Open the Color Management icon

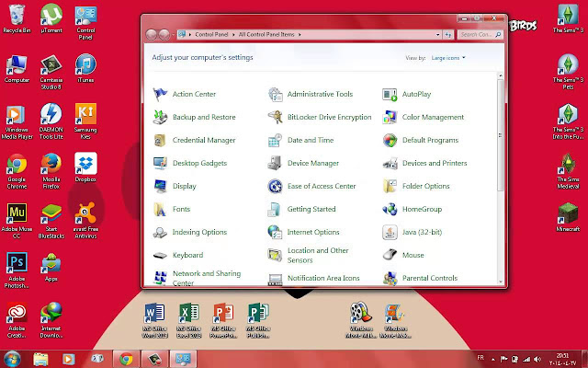point(390,117)
